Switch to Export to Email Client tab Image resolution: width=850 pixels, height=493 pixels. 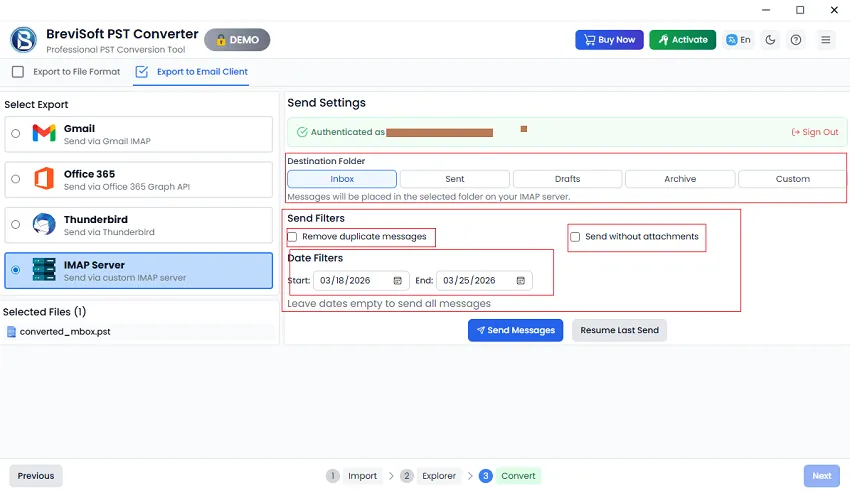tap(191, 72)
